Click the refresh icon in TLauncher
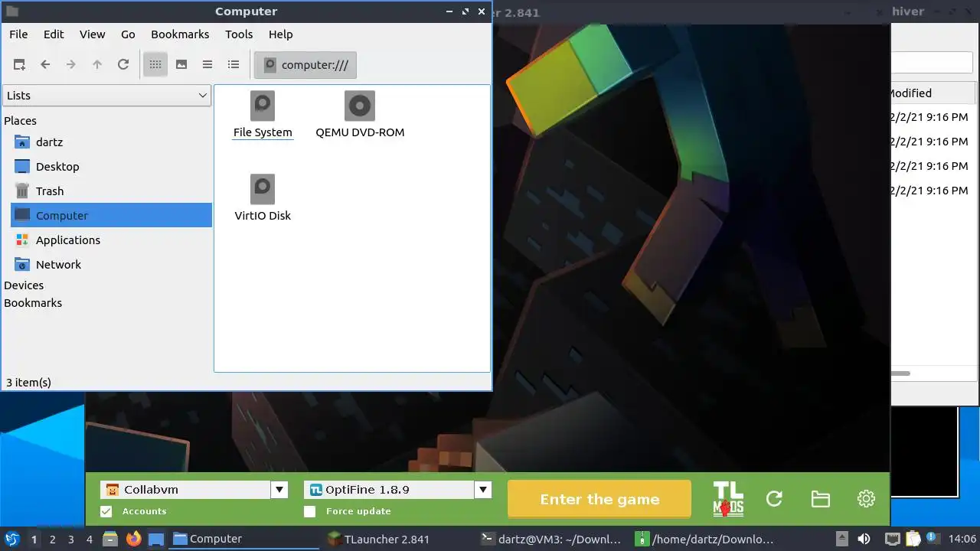Screen dimensions: 980x551 point(774,499)
